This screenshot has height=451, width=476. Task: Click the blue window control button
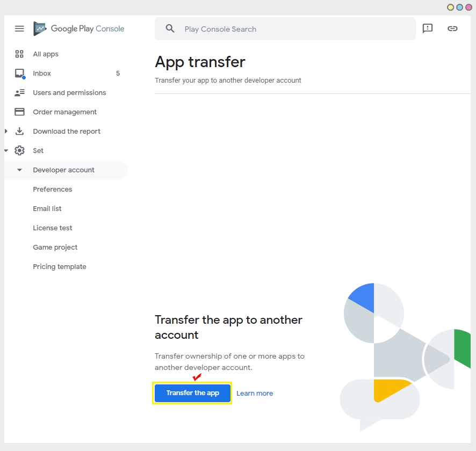coord(459,8)
